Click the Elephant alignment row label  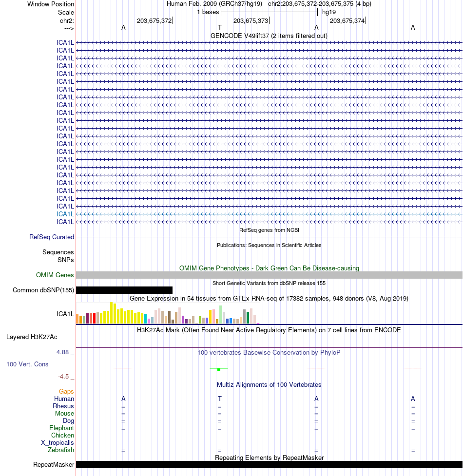pyautogui.click(x=61, y=428)
